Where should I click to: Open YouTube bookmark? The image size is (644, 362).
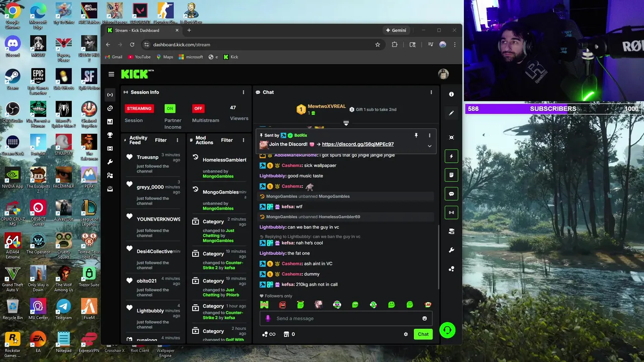[139, 57]
